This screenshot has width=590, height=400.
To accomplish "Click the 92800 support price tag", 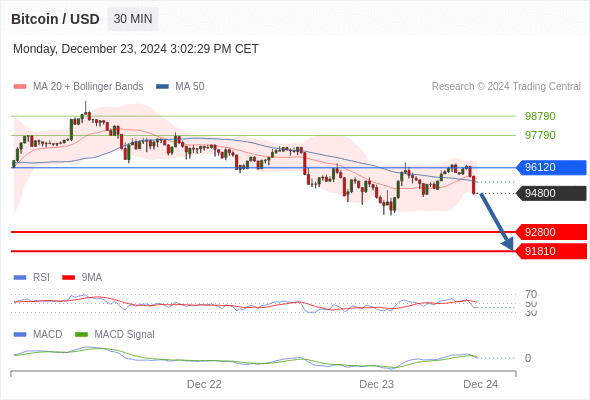I will click(550, 232).
